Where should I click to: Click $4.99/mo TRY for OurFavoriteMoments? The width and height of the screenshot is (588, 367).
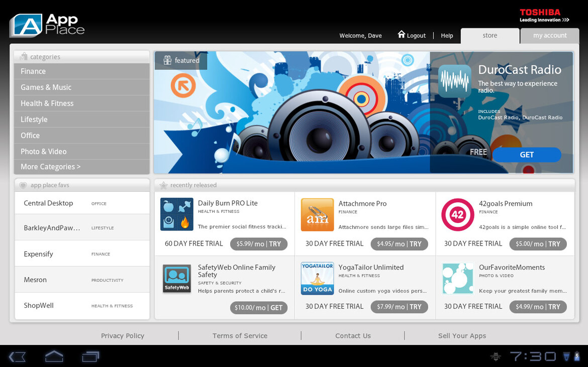(538, 307)
